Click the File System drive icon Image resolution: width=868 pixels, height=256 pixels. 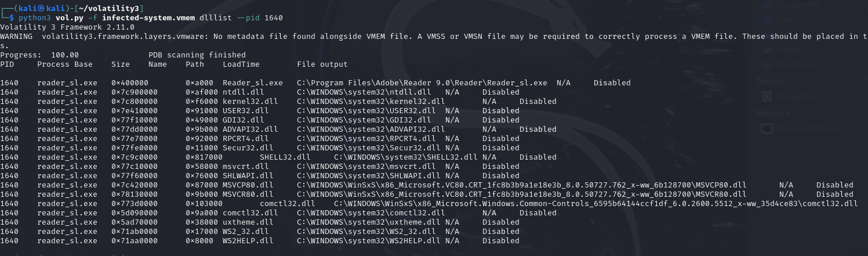click(x=767, y=96)
